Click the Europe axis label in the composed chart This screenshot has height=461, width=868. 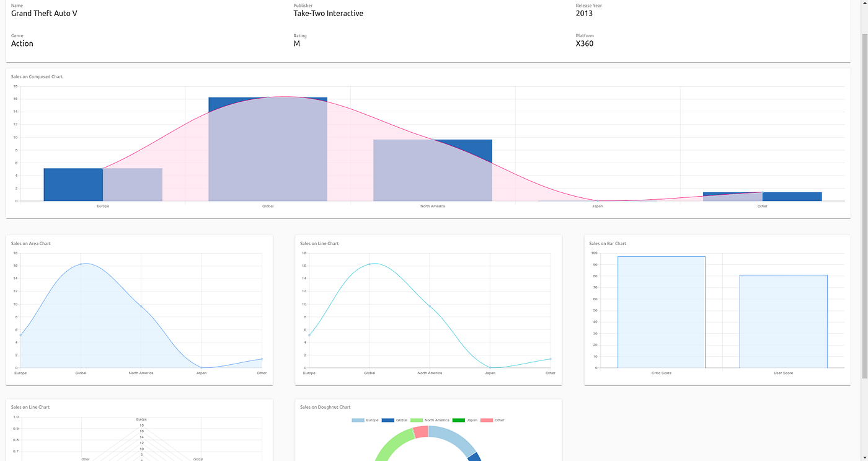click(x=103, y=206)
